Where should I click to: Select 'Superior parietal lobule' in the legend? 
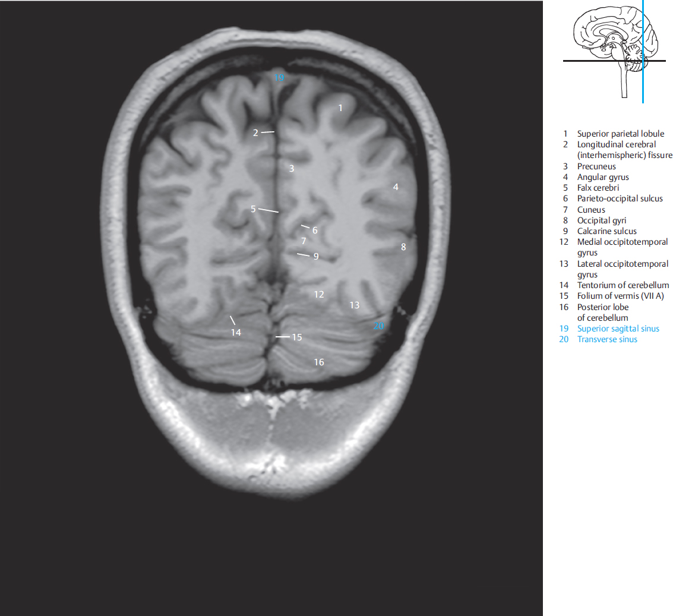(x=620, y=134)
